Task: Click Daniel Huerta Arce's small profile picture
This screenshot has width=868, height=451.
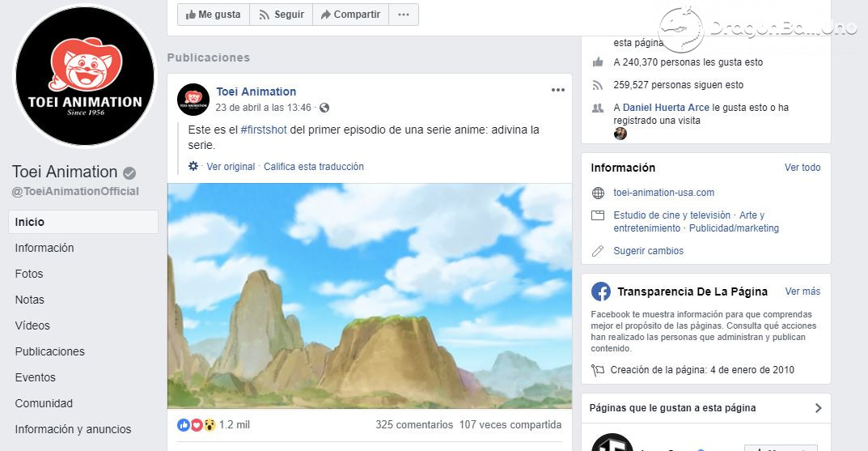Action: [x=620, y=134]
